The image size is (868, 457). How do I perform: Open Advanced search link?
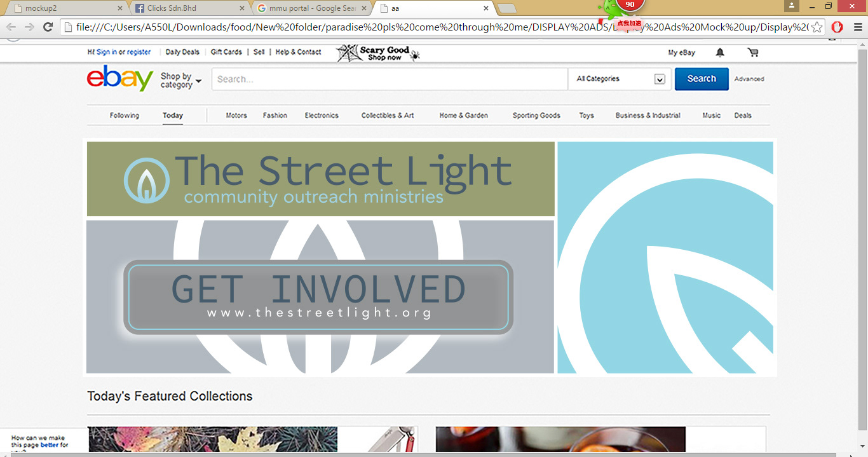tap(749, 79)
